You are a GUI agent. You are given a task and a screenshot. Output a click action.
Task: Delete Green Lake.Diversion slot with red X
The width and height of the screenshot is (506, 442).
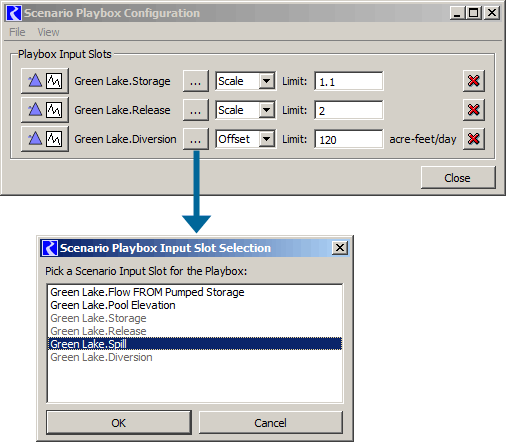[474, 139]
